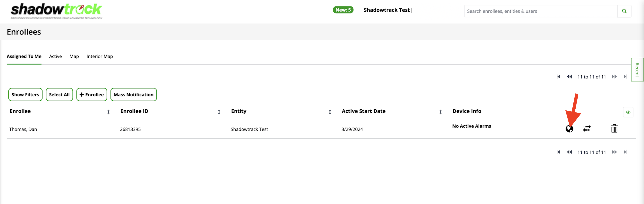Go to first page using bottom pagination

point(558,152)
